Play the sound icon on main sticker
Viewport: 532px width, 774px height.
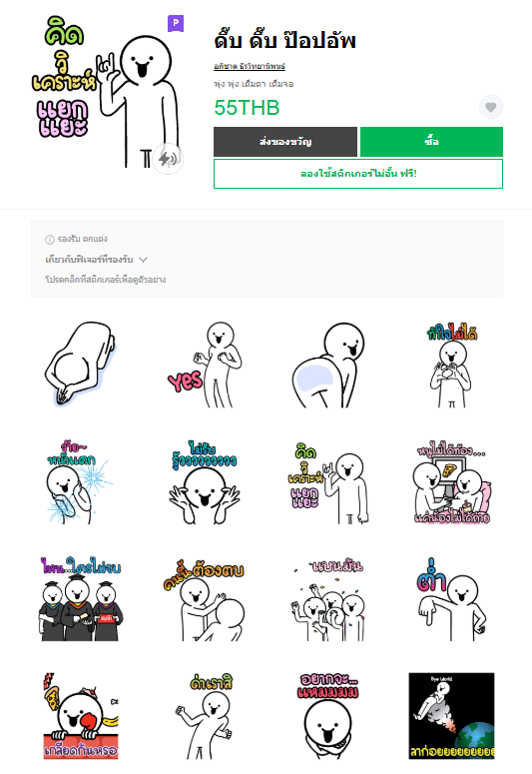click(x=168, y=159)
